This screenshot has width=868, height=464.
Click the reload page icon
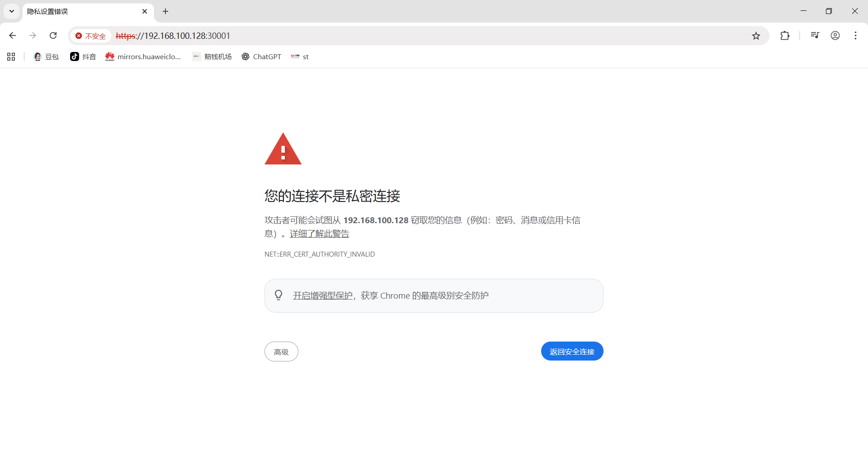pos(53,35)
